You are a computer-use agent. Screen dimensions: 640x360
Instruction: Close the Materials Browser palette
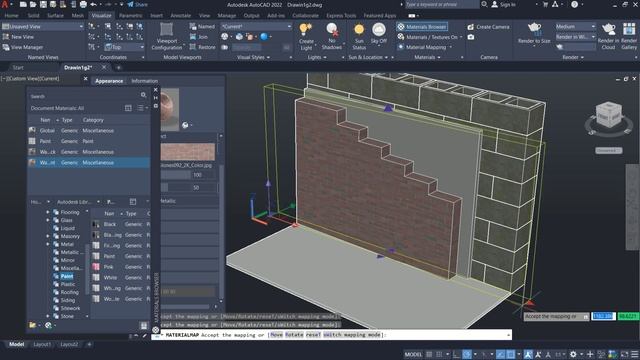coord(156,89)
